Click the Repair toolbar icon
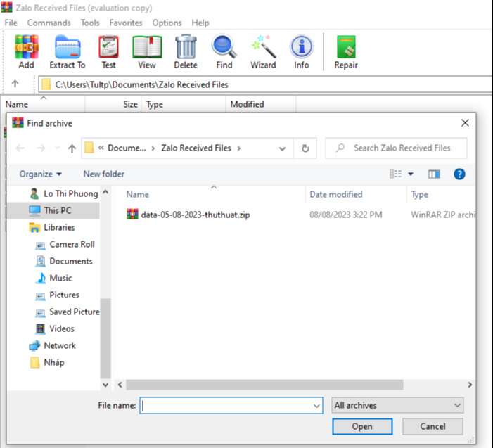This screenshot has height=448, width=493. pyautogui.click(x=346, y=47)
